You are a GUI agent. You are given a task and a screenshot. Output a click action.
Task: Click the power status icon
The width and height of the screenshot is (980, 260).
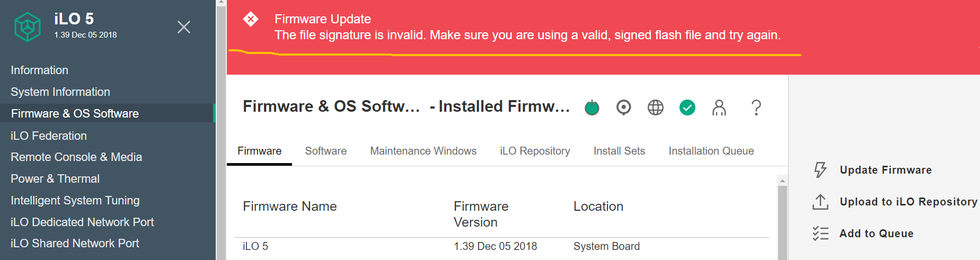pyautogui.click(x=592, y=108)
